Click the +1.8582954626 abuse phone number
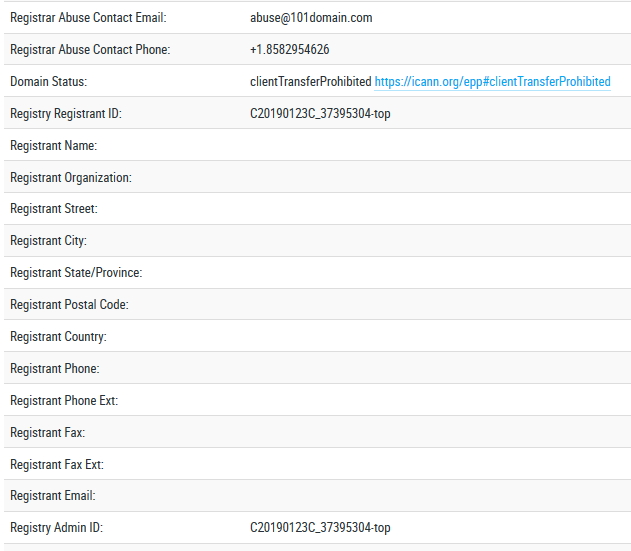Screen dimensions: 631x551 point(290,50)
